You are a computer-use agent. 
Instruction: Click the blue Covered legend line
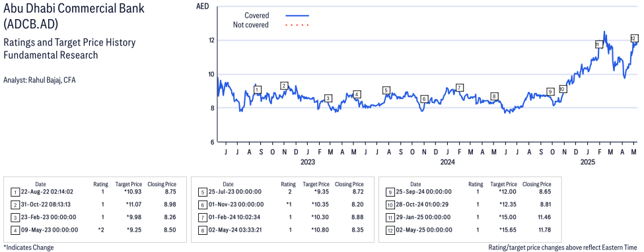click(x=297, y=16)
